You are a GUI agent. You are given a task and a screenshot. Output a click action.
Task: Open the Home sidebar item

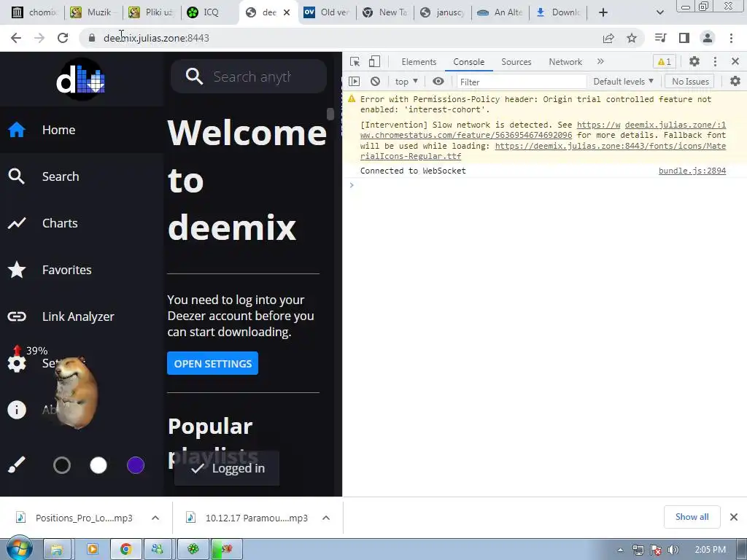(82, 130)
